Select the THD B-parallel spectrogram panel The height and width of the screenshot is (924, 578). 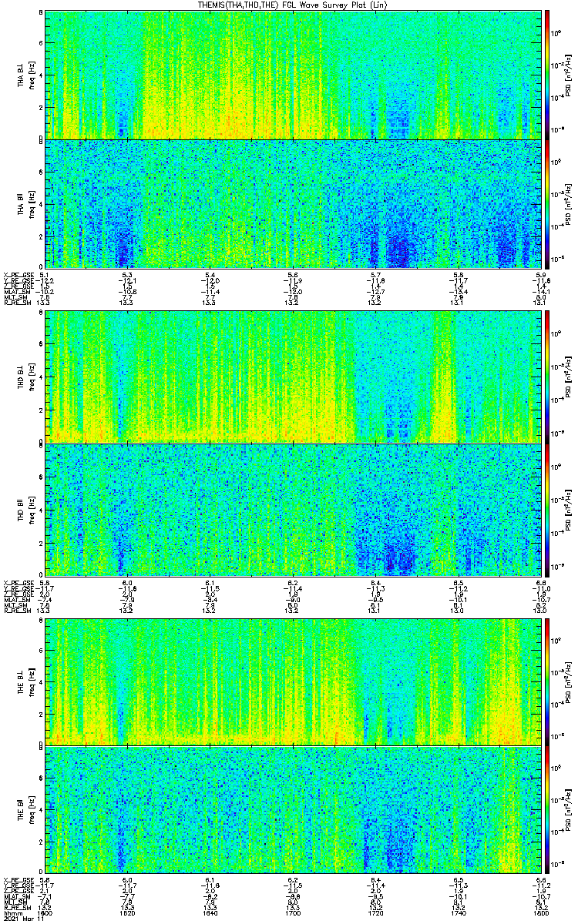pos(294,510)
